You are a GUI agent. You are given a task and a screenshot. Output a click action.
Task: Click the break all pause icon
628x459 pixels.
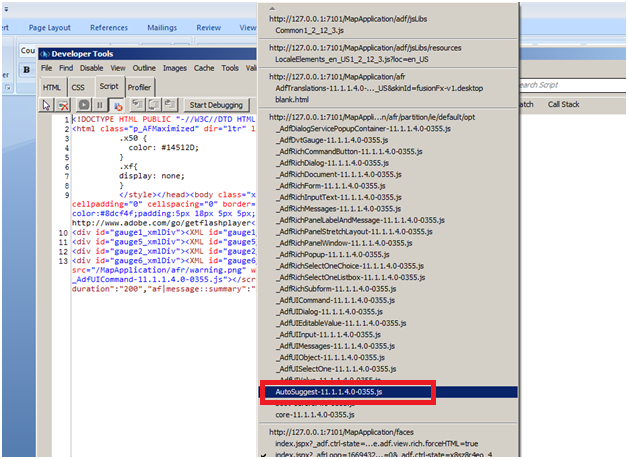(x=100, y=105)
